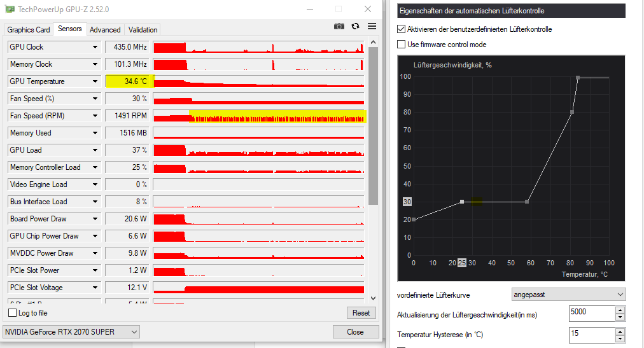Image resolution: width=644 pixels, height=348 pixels.
Task: Open the vordefinierte Lüfterkurve angepasst dropdown
Action: 569,295
